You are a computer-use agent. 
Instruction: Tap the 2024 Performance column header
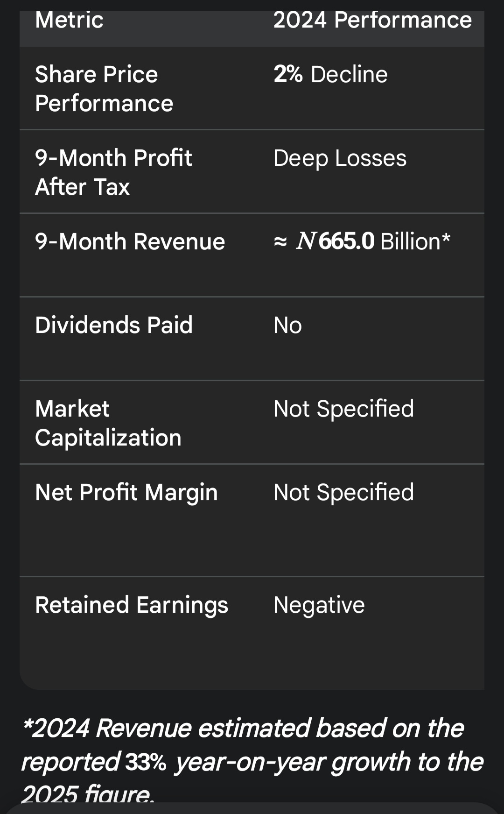(x=372, y=20)
